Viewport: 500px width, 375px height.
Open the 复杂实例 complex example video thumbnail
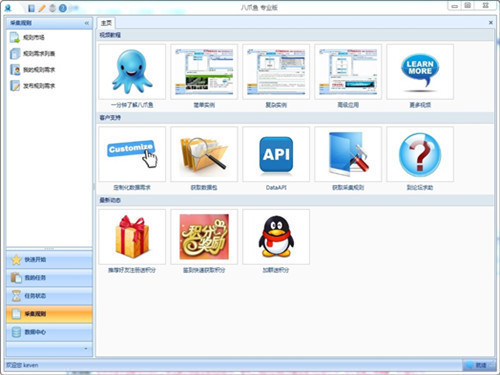click(276, 72)
